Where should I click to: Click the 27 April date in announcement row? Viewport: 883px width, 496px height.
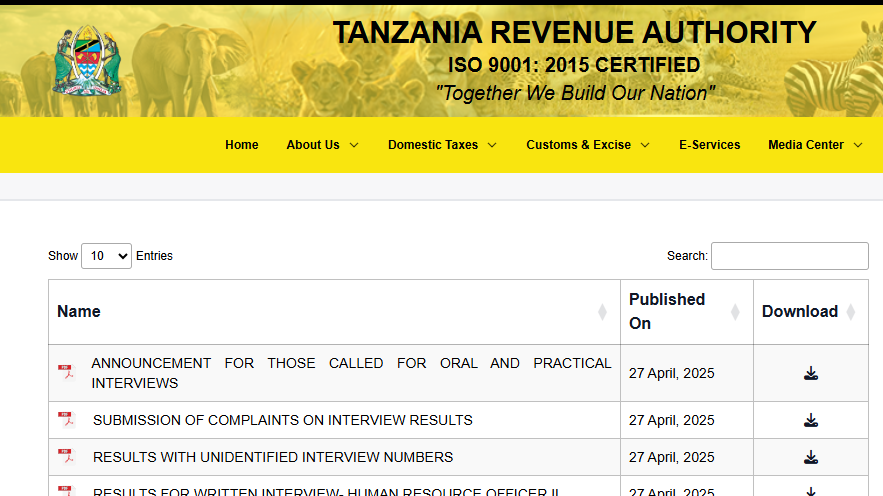pyautogui.click(x=671, y=373)
